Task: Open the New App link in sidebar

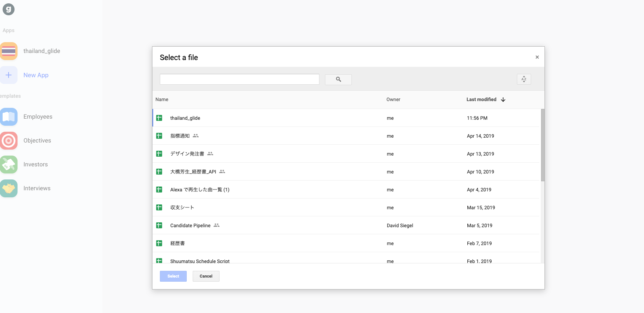Action: (x=36, y=75)
